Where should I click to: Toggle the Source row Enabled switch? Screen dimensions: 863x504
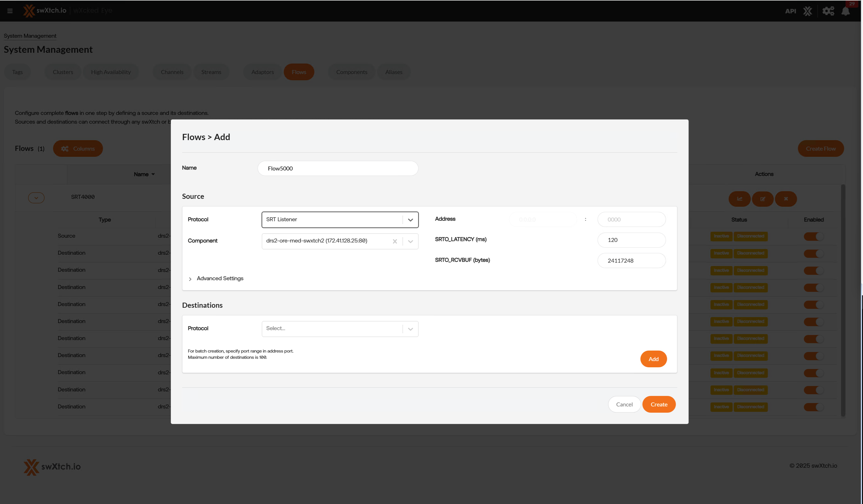(814, 236)
